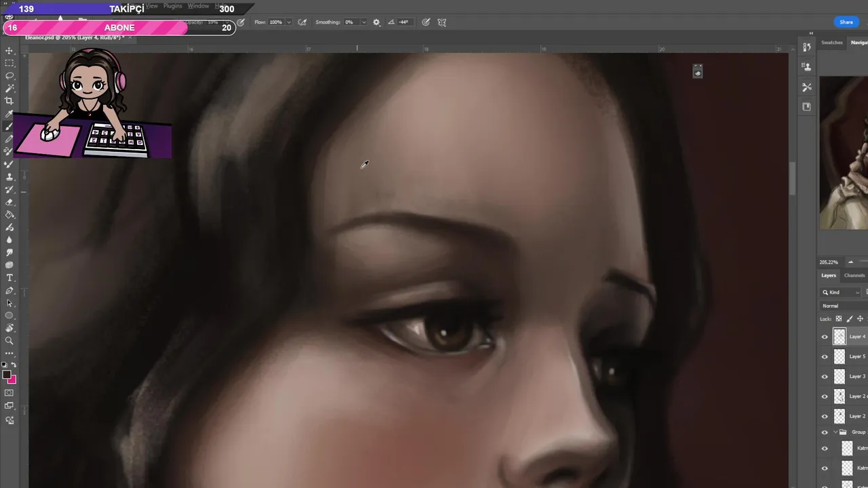This screenshot has width=868, height=488.
Task: Open the Plugins menu
Action: tap(172, 6)
